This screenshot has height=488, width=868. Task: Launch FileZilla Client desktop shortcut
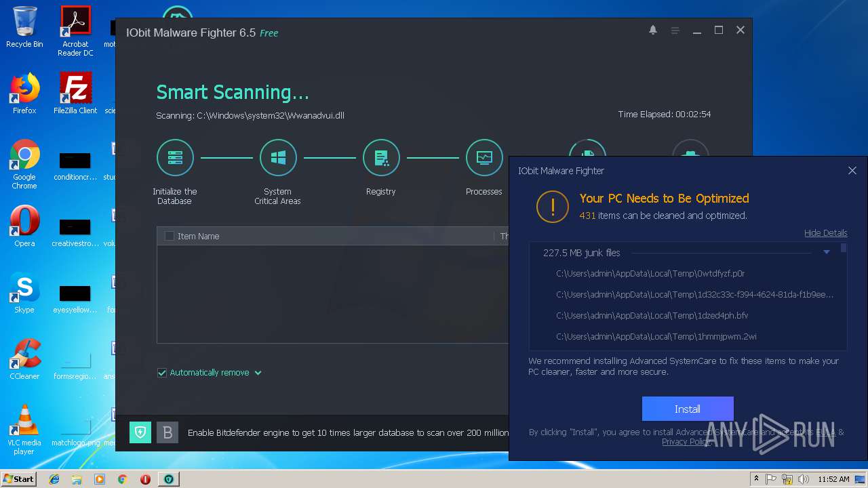75,94
